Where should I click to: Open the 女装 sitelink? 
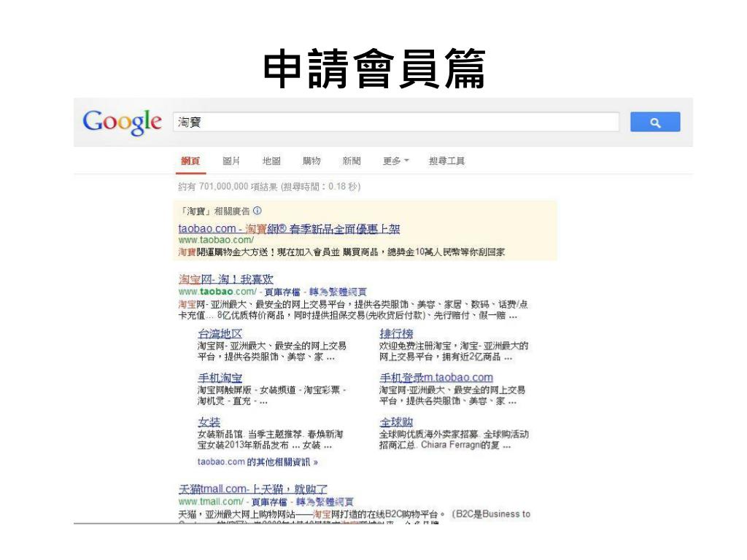click(x=209, y=422)
